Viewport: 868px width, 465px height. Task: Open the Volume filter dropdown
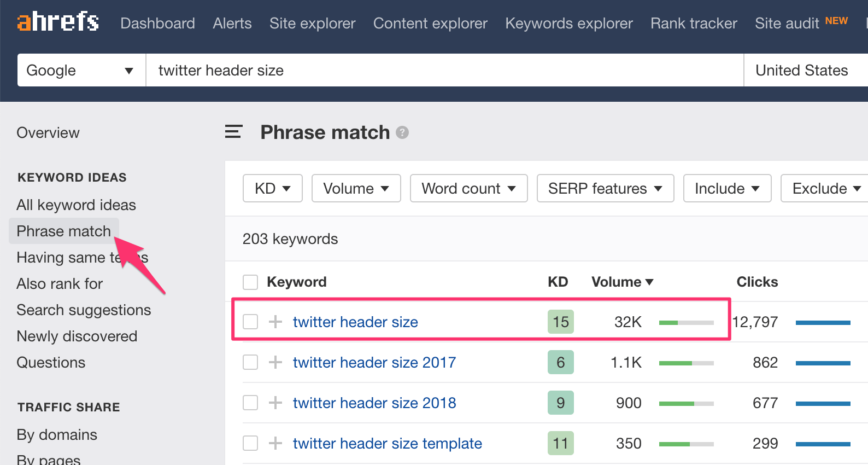(x=356, y=188)
